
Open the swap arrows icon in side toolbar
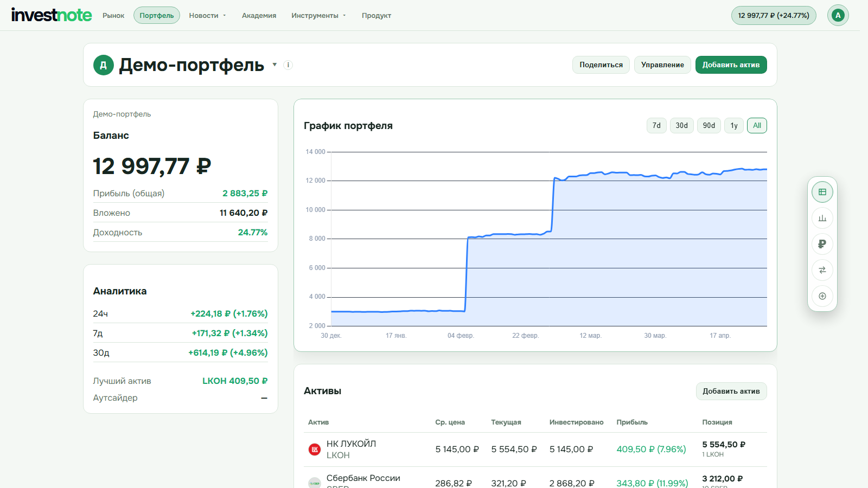click(x=822, y=270)
